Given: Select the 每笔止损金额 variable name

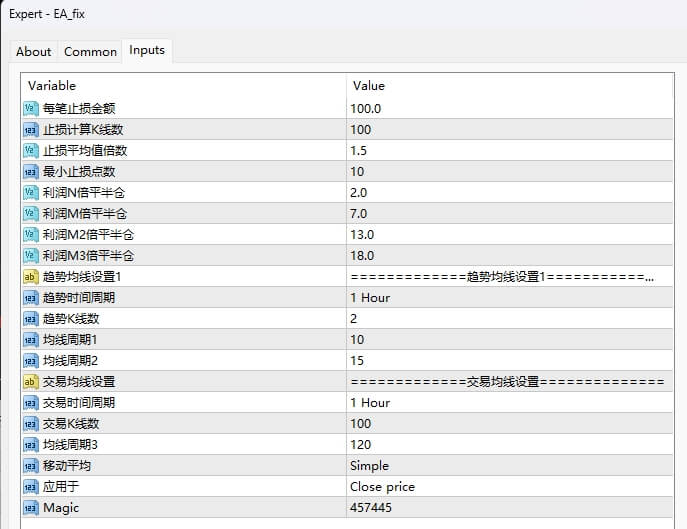Looking at the screenshot, I should coord(79,108).
